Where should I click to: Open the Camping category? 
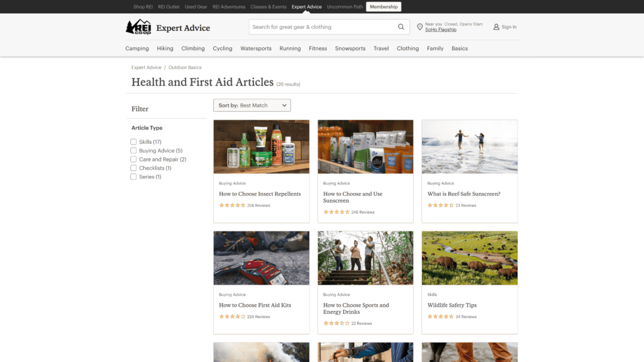137,48
